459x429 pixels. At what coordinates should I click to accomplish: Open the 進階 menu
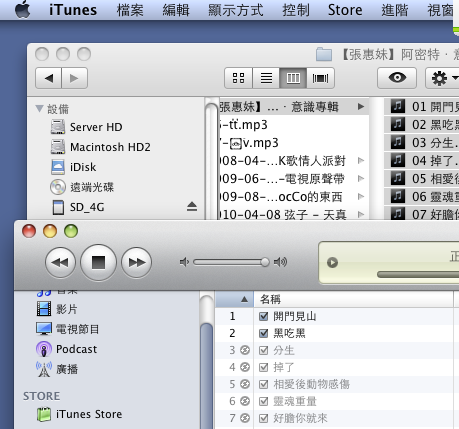click(x=395, y=10)
